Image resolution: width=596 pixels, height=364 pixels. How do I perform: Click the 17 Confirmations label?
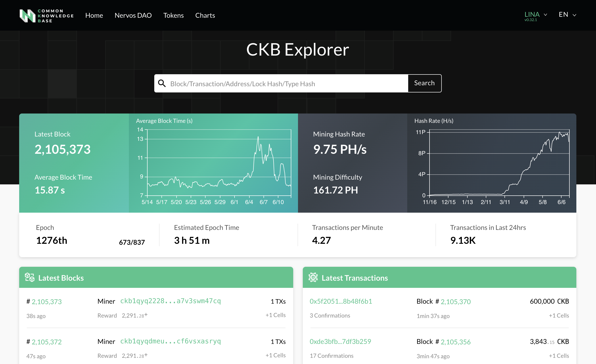tap(332, 356)
